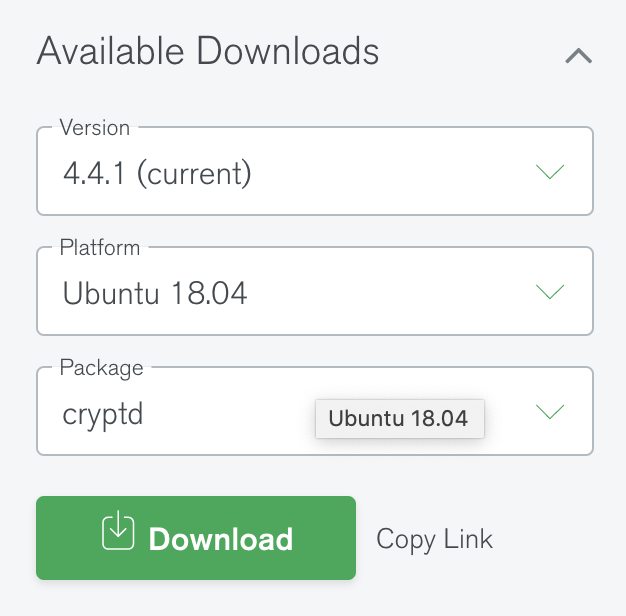626x616 pixels.
Task: Click the Platform field label
Action: [100, 248]
